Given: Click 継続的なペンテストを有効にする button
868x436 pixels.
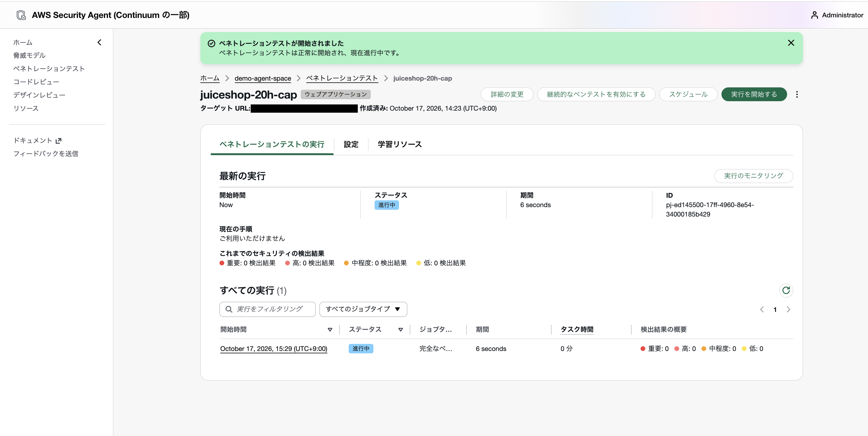Looking at the screenshot, I should pyautogui.click(x=596, y=94).
